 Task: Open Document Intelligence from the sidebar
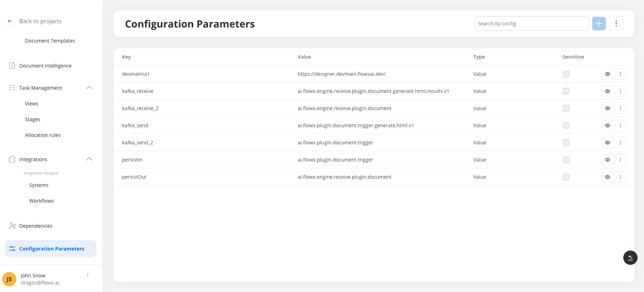(x=45, y=66)
